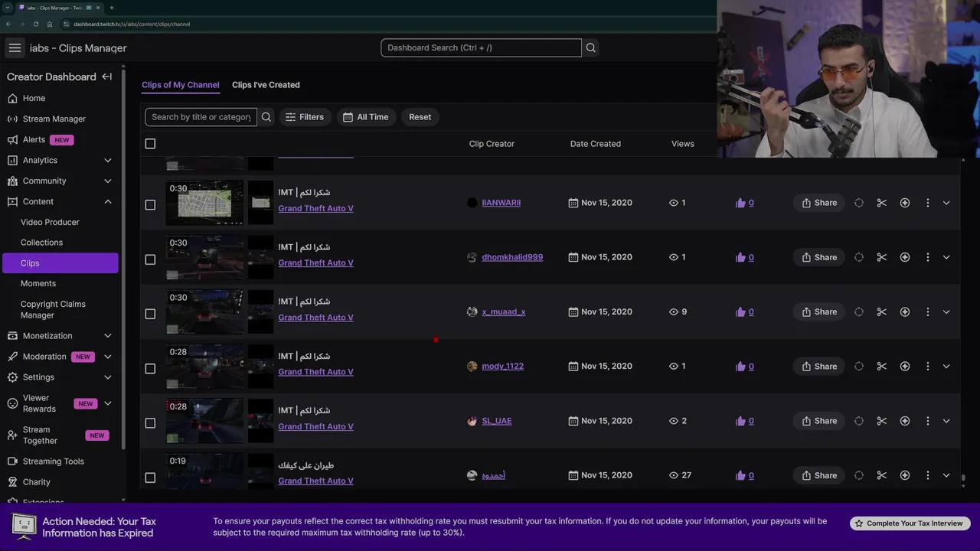980x551 pixels.
Task: Open a new browser tab with plus icon
Action: [112, 8]
